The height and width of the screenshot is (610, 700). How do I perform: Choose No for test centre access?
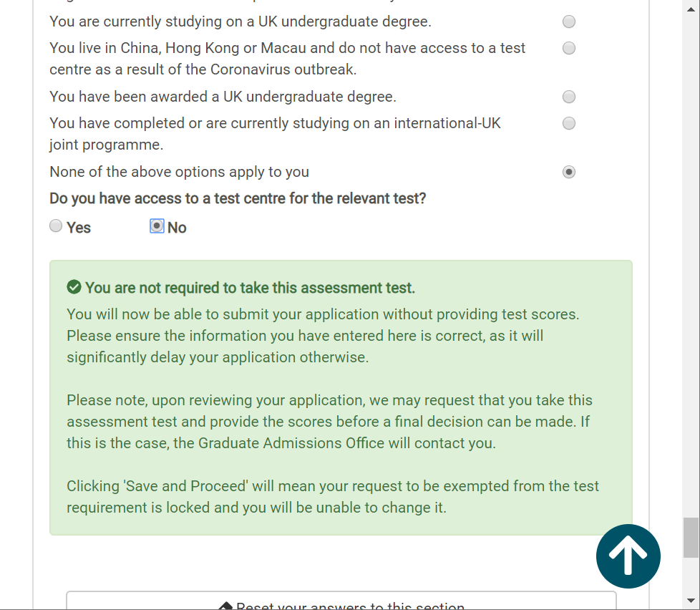pyautogui.click(x=157, y=226)
